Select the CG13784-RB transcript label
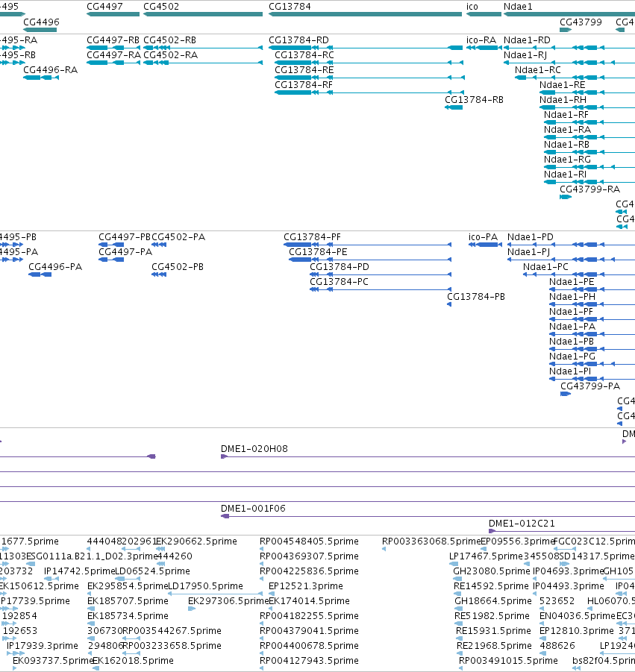This screenshot has width=635, height=672. [475, 99]
